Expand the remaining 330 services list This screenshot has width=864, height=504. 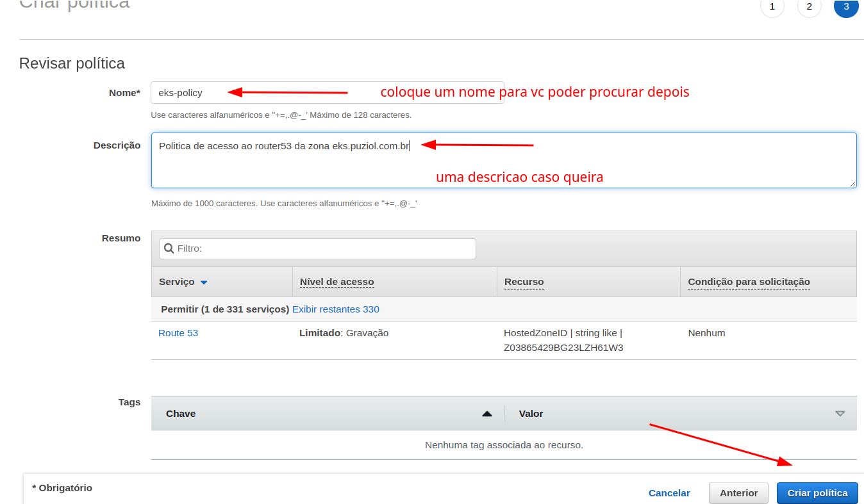[x=335, y=309]
